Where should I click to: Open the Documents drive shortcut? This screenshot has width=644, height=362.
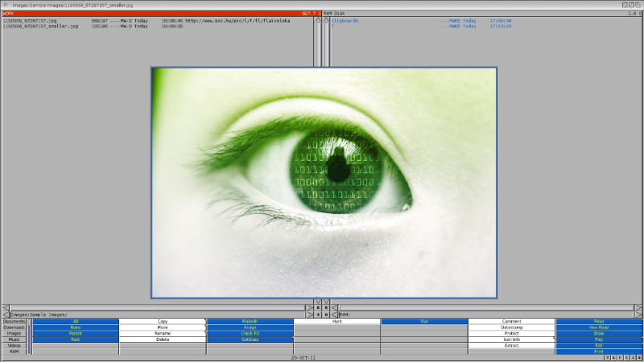click(x=14, y=321)
